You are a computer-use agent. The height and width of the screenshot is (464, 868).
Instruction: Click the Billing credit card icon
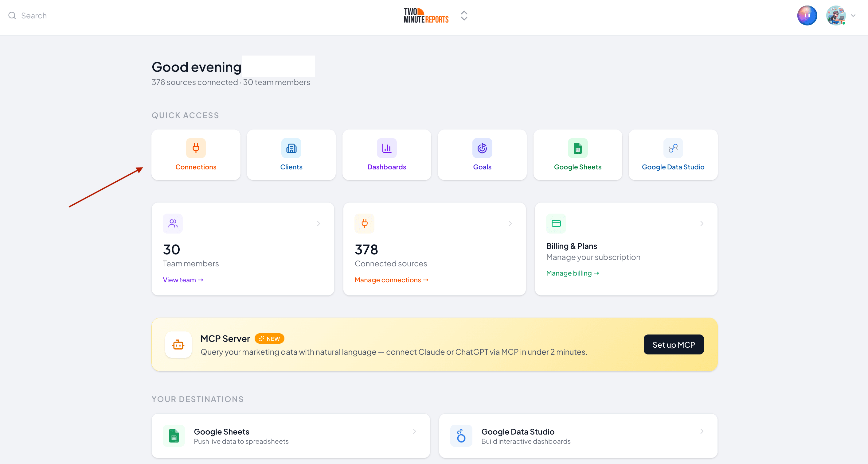(x=556, y=224)
